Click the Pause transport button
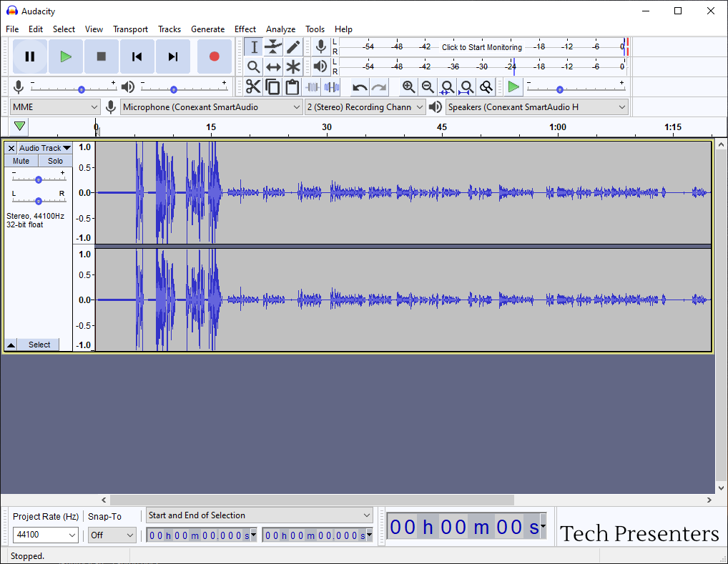The height and width of the screenshot is (564, 728). click(x=30, y=56)
